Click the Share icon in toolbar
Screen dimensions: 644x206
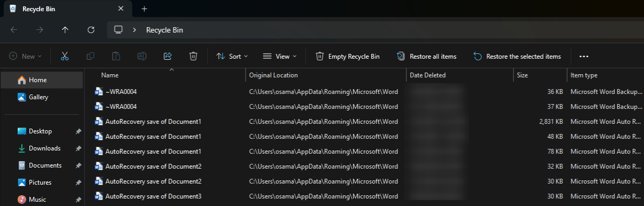167,56
